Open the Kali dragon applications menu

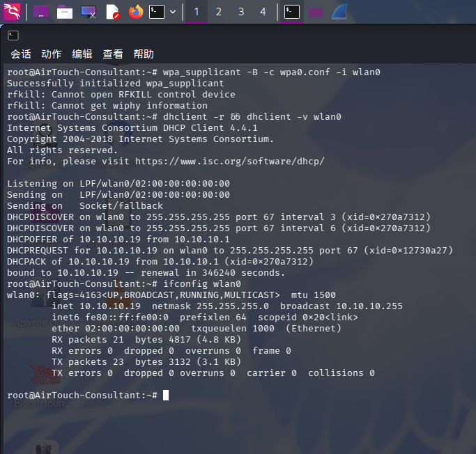12,12
